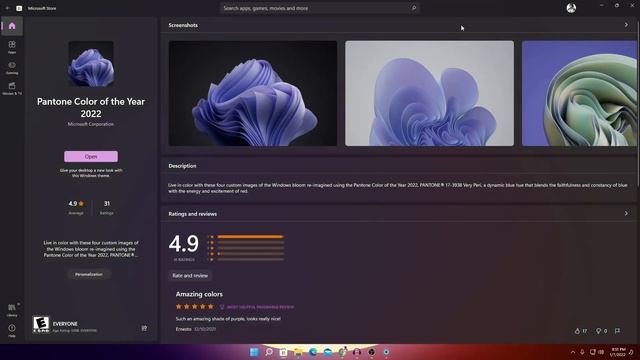Image resolution: width=640 pixels, height=360 pixels.
Task: Open the Gaming section in sidebar
Action: point(12,67)
